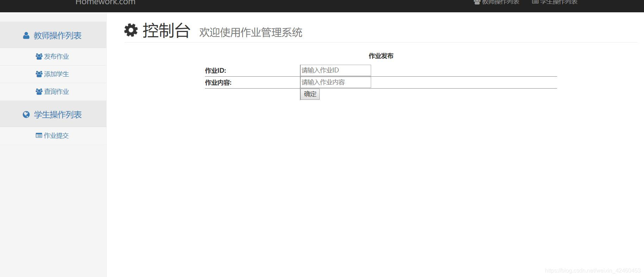Click the group icon next to 添加学生
644x277 pixels.
click(39, 74)
